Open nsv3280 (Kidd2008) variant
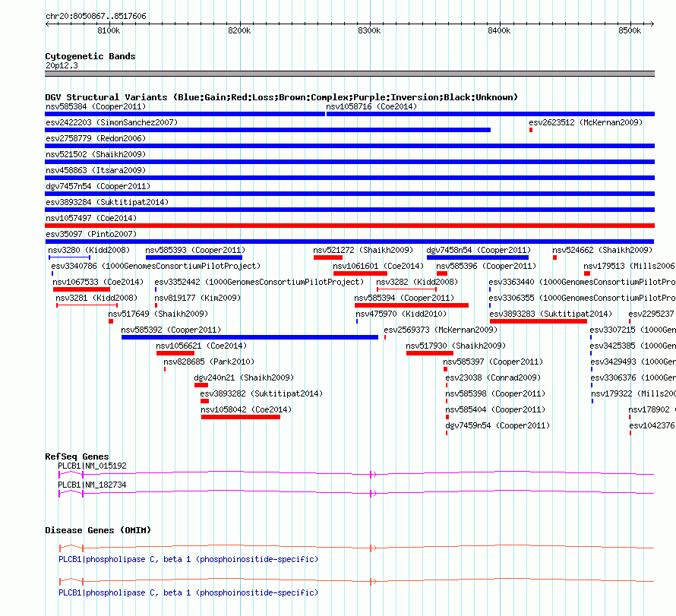The height and width of the screenshot is (616, 676). tap(89, 250)
